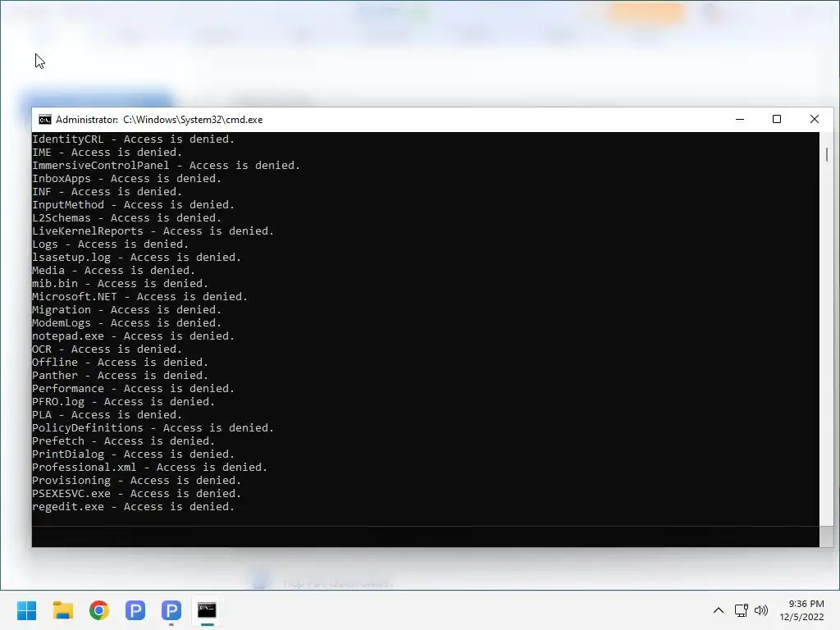Click the 'ModemLogs' output line
Image resolution: width=840 pixels, height=630 pixels.
pos(127,323)
